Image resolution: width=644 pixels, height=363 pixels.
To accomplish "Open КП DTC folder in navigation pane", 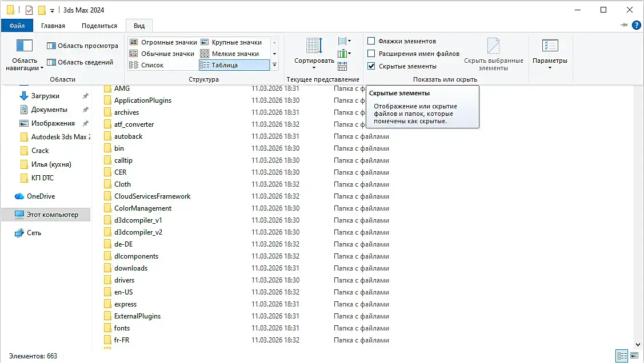I will 37,178.
